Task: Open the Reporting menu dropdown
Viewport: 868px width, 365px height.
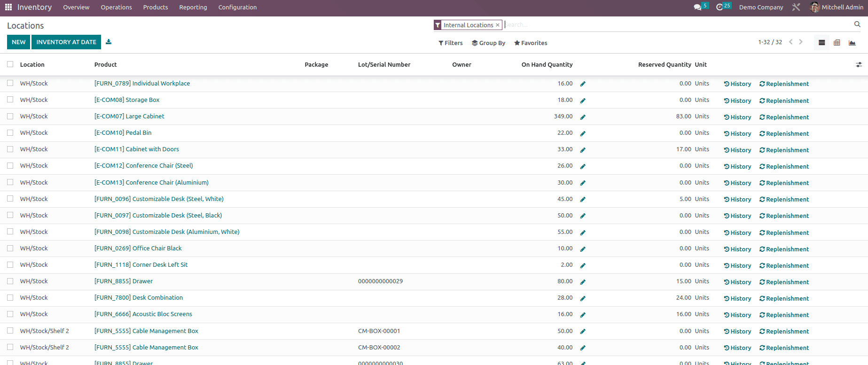Action: click(x=193, y=7)
